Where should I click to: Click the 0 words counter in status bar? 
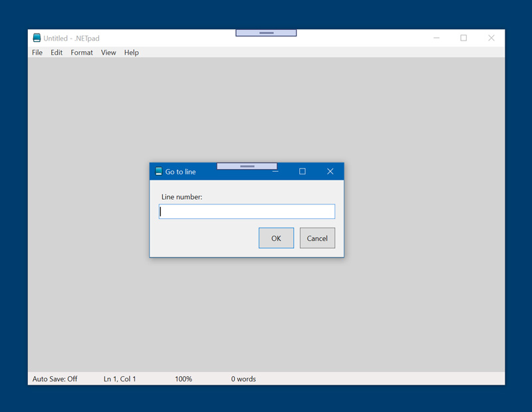point(243,379)
